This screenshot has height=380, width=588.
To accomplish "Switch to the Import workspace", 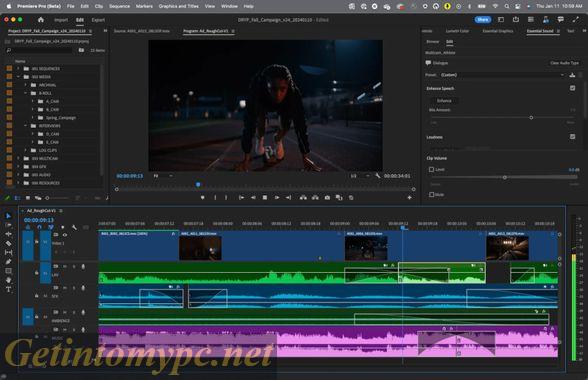I will (61, 20).
